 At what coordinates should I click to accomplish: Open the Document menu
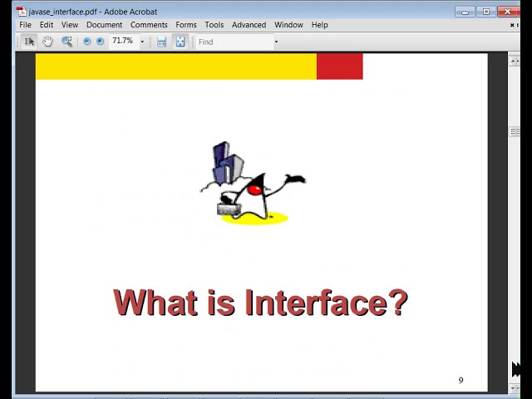[104, 25]
